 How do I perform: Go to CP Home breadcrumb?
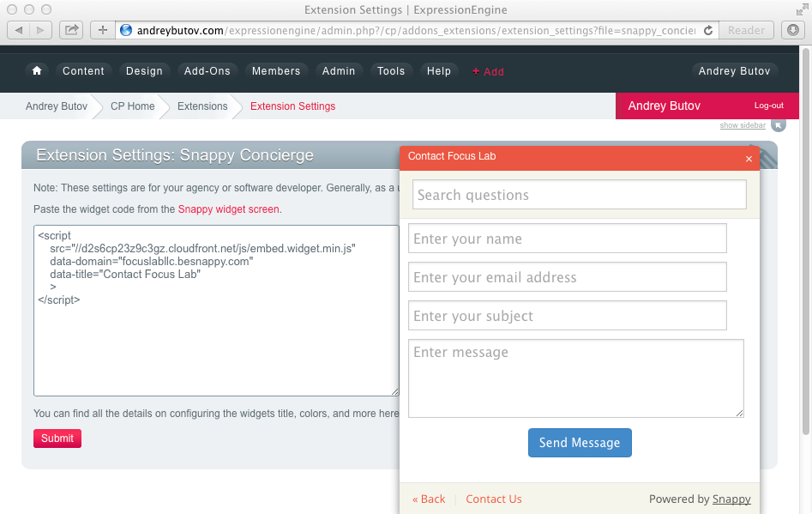tap(133, 106)
